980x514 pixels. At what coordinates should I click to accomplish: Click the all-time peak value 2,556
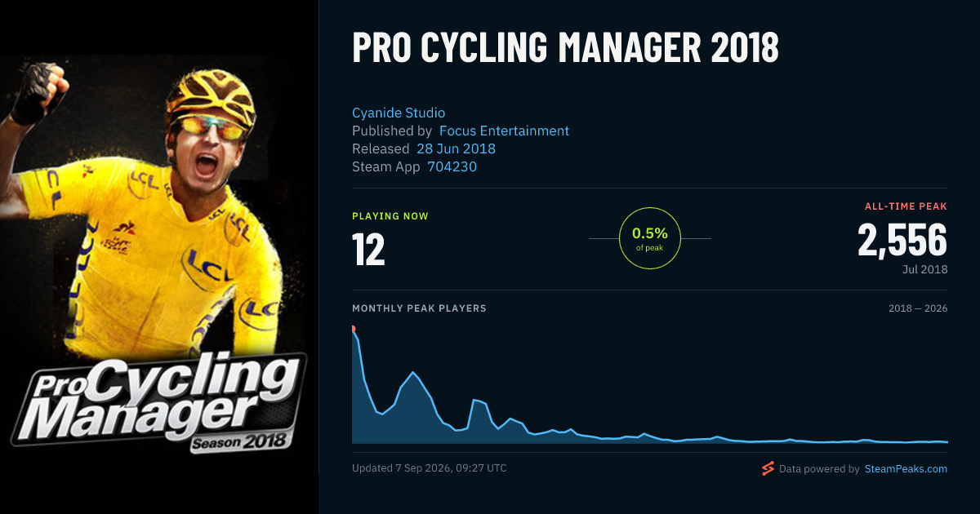tap(902, 241)
